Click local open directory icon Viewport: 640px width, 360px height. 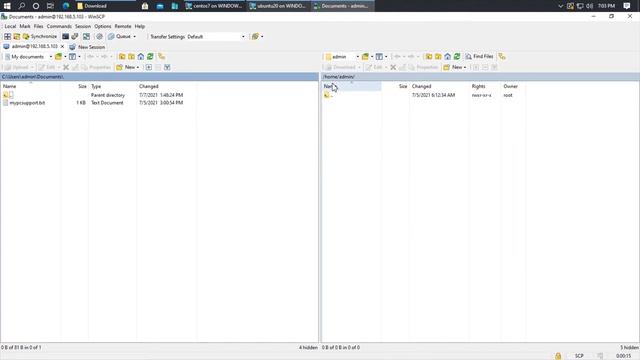pyautogui.click(x=58, y=57)
